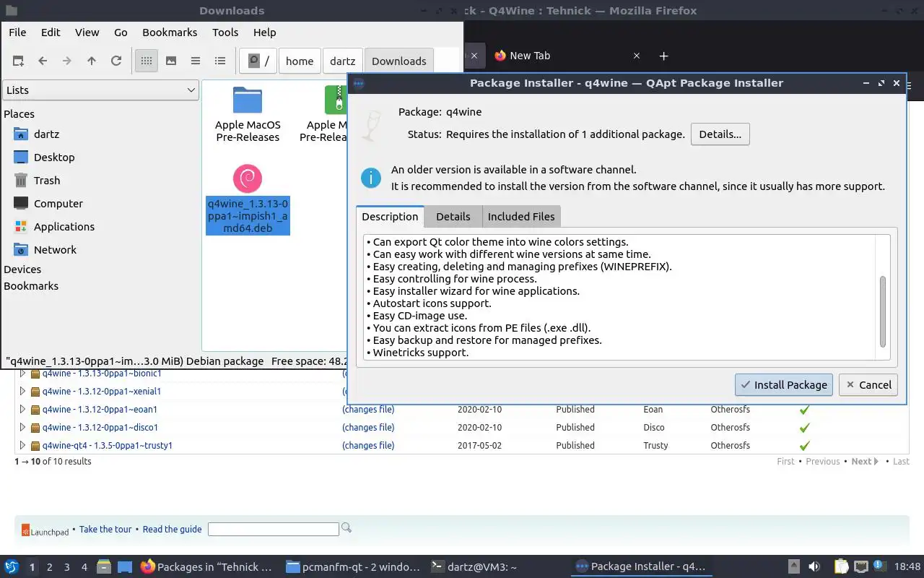Open changes file link for trusty1 row

[x=368, y=445]
